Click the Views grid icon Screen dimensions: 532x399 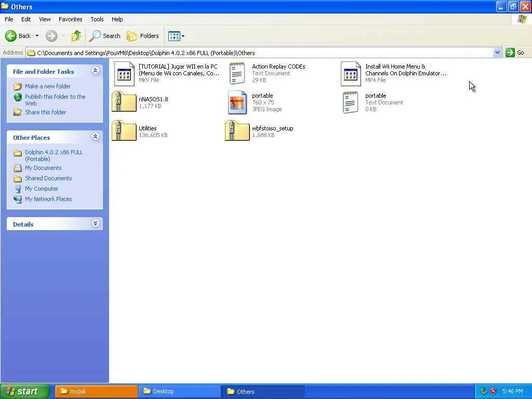175,36
